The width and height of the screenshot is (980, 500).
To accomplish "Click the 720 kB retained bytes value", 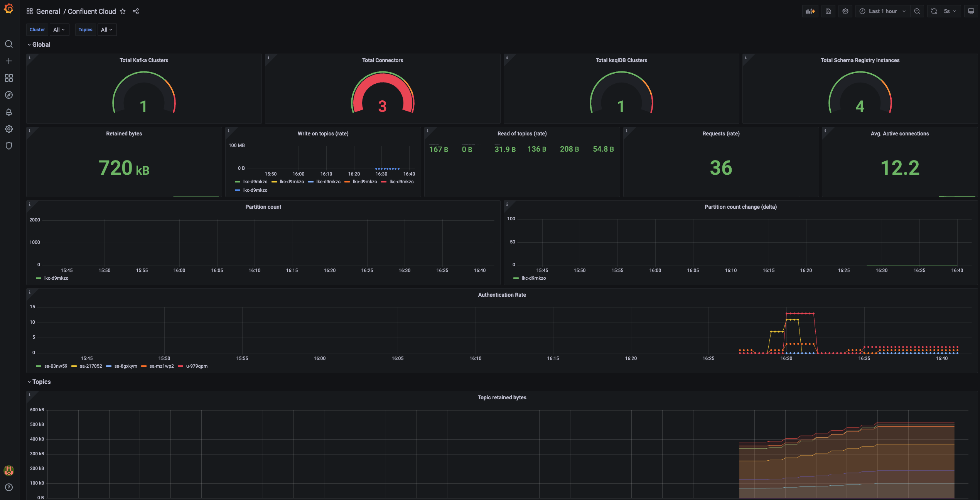I will [124, 168].
